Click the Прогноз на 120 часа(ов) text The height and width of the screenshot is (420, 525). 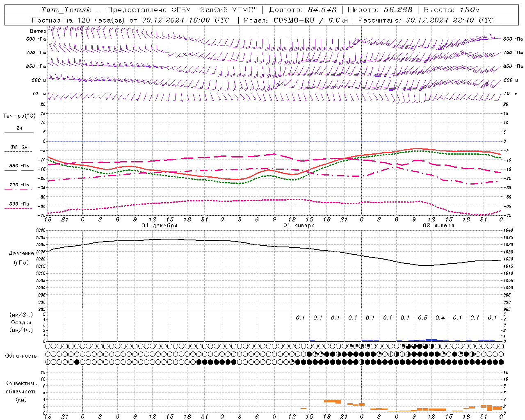[x=79, y=20]
